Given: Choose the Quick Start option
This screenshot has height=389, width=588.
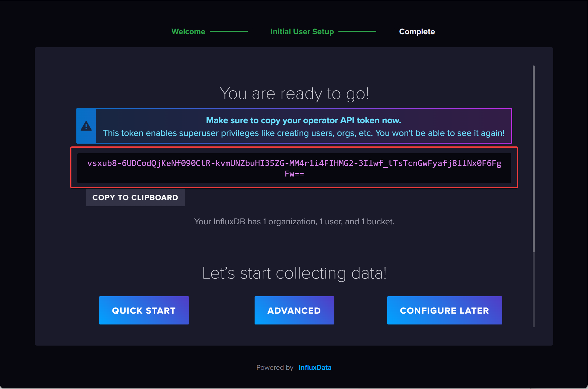Looking at the screenshot, I should tap(144, 310).
